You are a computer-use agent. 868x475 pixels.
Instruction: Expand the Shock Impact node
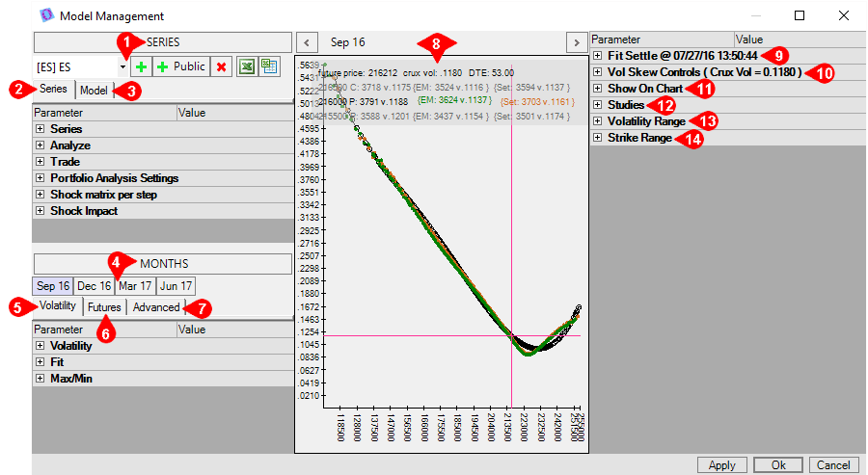(x=40, y=211)
